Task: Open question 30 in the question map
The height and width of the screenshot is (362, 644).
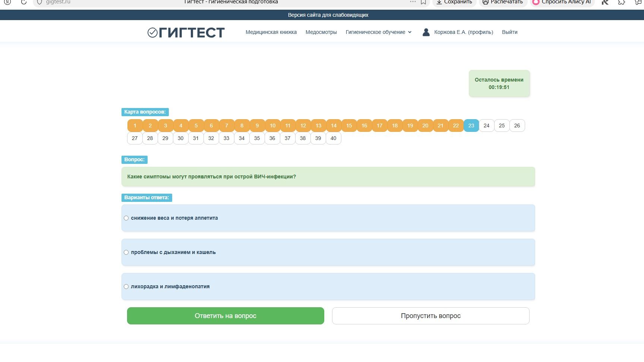Action: 180,138
